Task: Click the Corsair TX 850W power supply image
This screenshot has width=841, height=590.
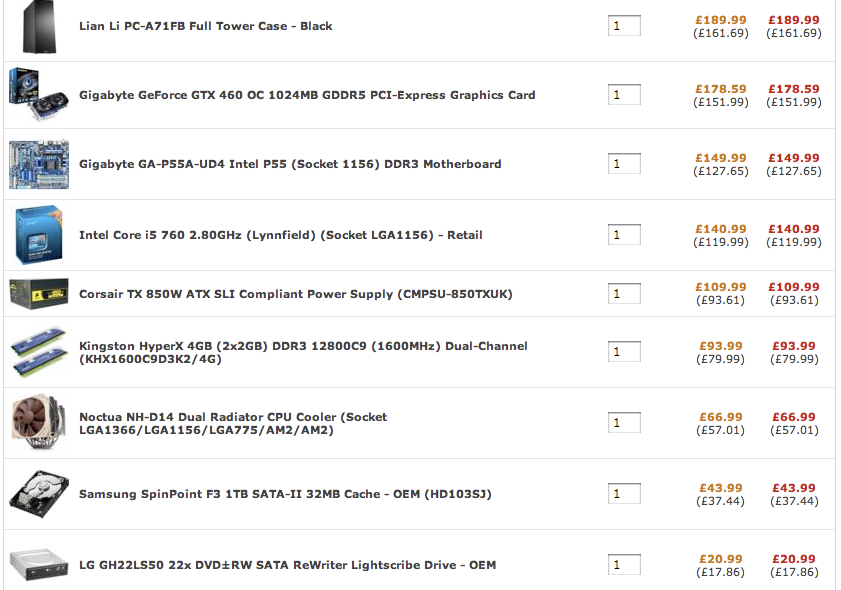Action: tap(39, 294)
